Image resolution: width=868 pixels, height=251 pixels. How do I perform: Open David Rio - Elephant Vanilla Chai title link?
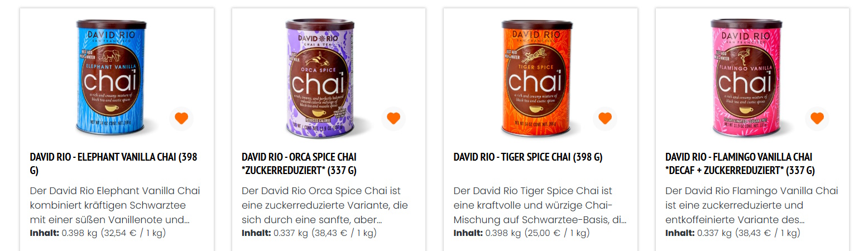pos(113,163)
